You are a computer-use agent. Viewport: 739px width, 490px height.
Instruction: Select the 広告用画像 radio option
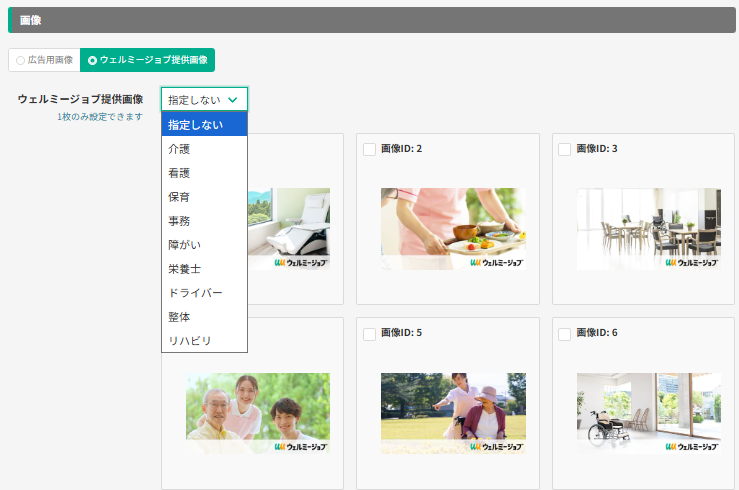[44, 60]
